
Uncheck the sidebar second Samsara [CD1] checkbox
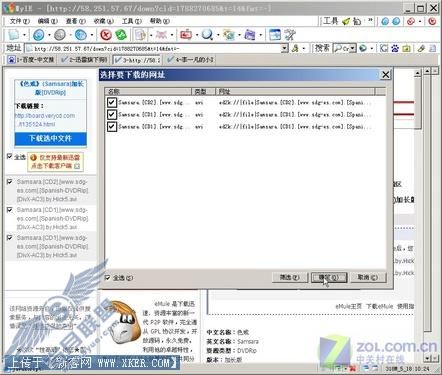(10, 210)
